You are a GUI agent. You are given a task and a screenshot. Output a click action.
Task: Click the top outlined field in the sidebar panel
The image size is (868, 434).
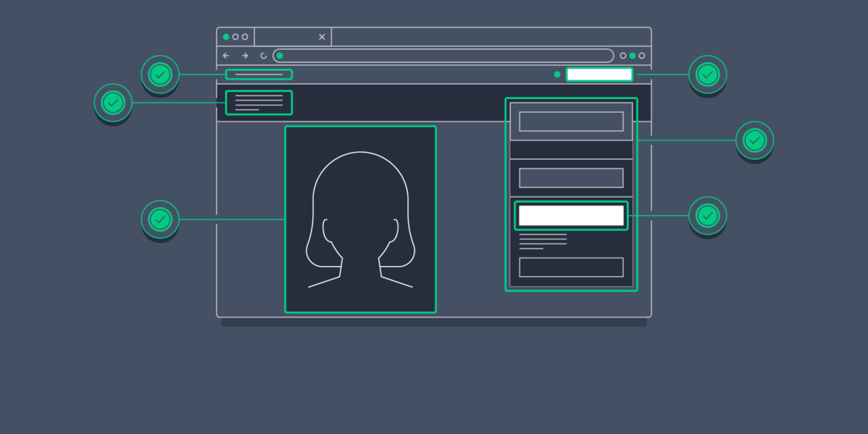point(571,122)
